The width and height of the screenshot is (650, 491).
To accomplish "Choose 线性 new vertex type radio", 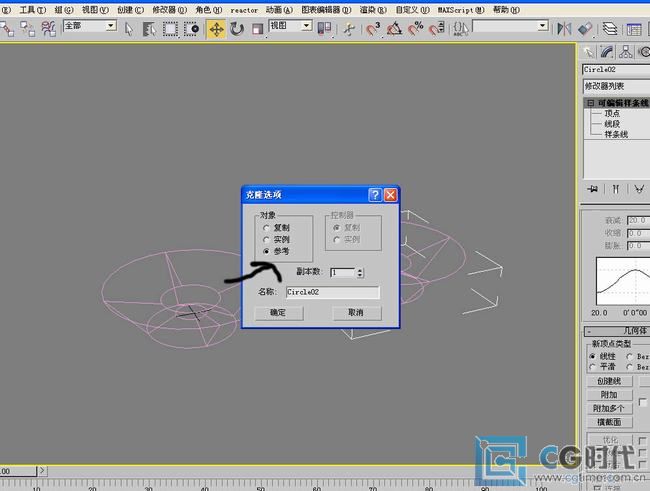I will coord(592,356).
